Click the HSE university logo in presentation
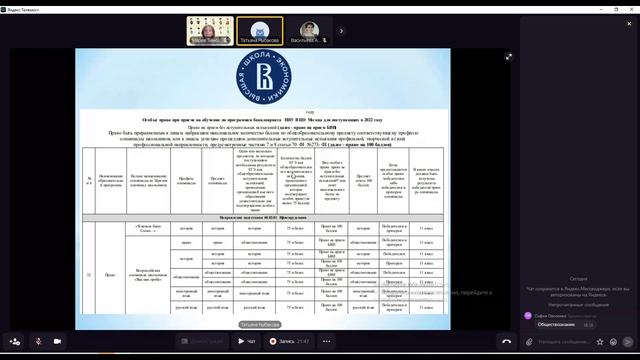Viewport: 640px width, 360px height. click(x=264, y=77)
